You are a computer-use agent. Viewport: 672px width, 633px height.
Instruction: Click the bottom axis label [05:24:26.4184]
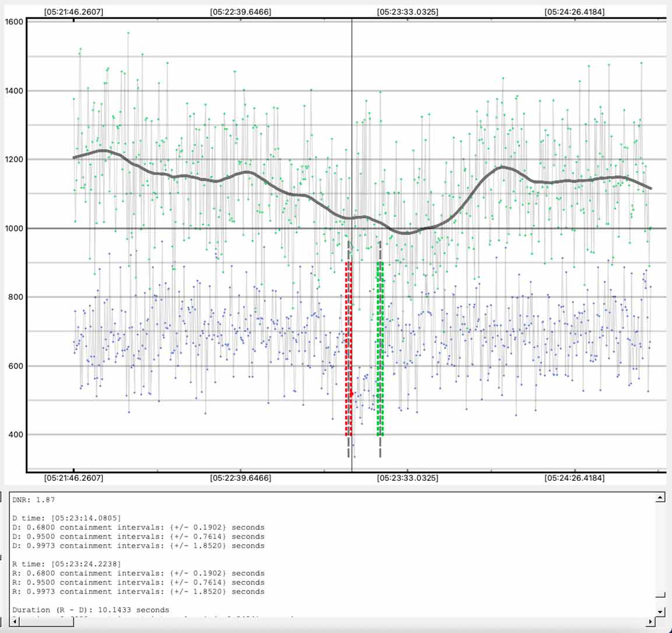pyautogui.click(x=574, y=478)
